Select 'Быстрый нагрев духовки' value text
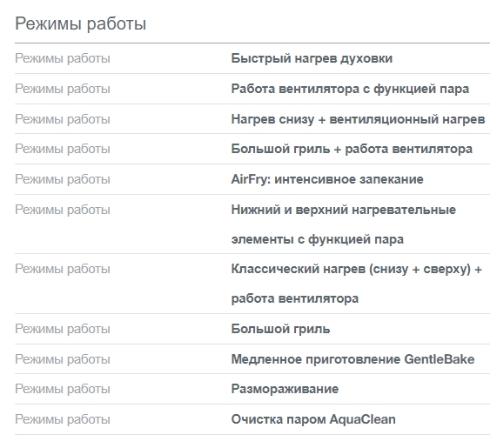Image resolution: width=490 pixels, height=448 pixels. pos(312,59)
